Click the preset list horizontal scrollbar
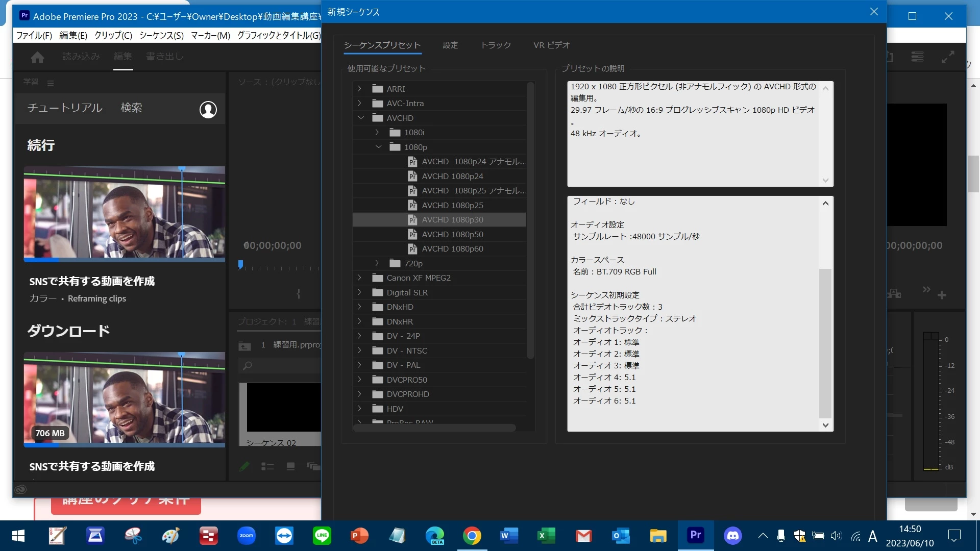This screenshot has width=980, height=551. (x=434, y=428)
